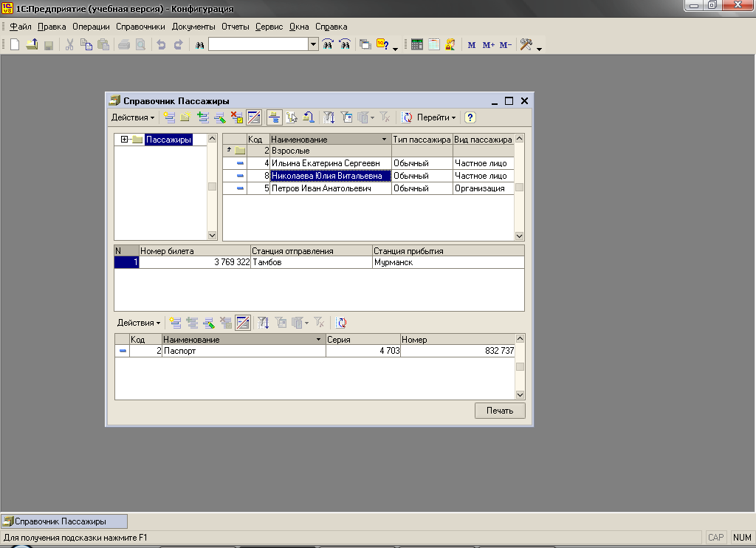Toggle the pressed edit-in-dialog button in upper toolbar
This screenshot has width=756, height=548.
point(254,117)
